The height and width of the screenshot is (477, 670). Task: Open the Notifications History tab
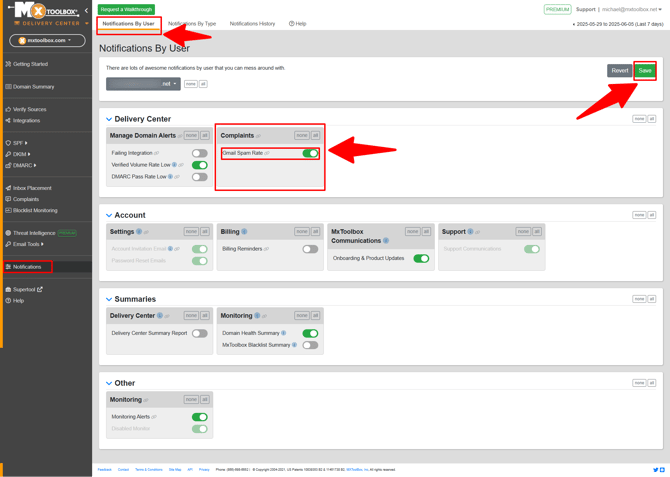[252, 23]
